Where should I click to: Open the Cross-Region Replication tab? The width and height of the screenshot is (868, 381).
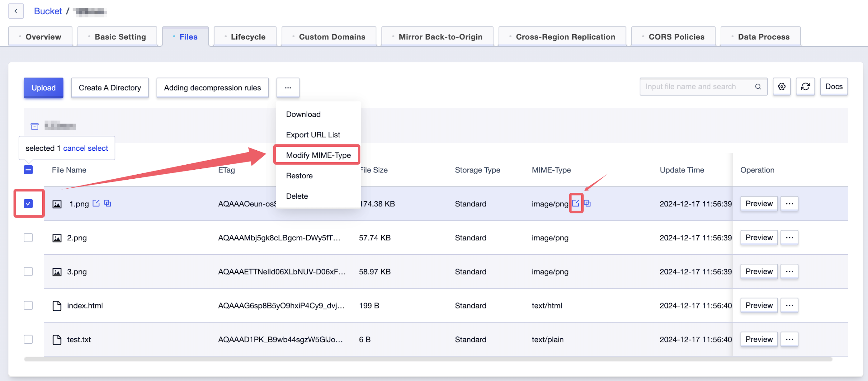point(562,37)
